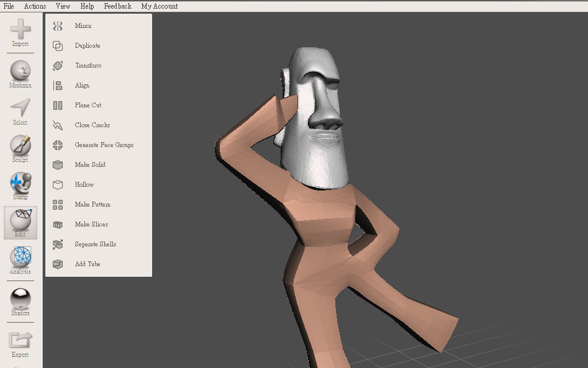Click the Hollow cube icon
The width and height of the screenshot is (588, 368).
[x=58, y=185]
